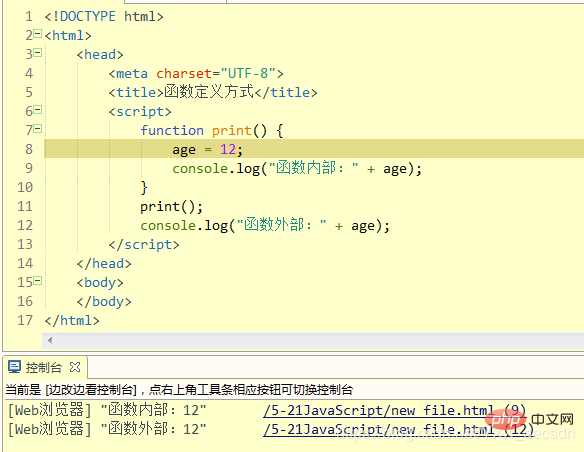
Task: Click the closing brace on line 10
Action: [x=144, y=187]
